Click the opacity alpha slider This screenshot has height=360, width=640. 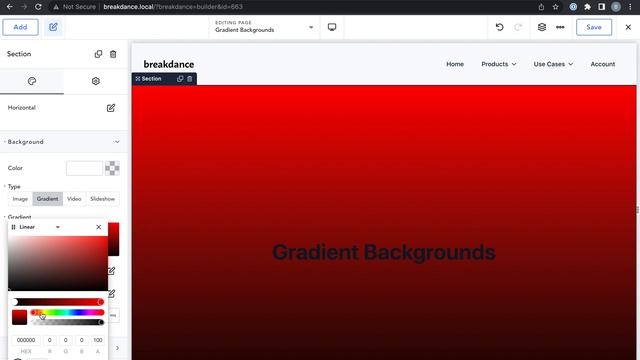click(x=67, y=322)
